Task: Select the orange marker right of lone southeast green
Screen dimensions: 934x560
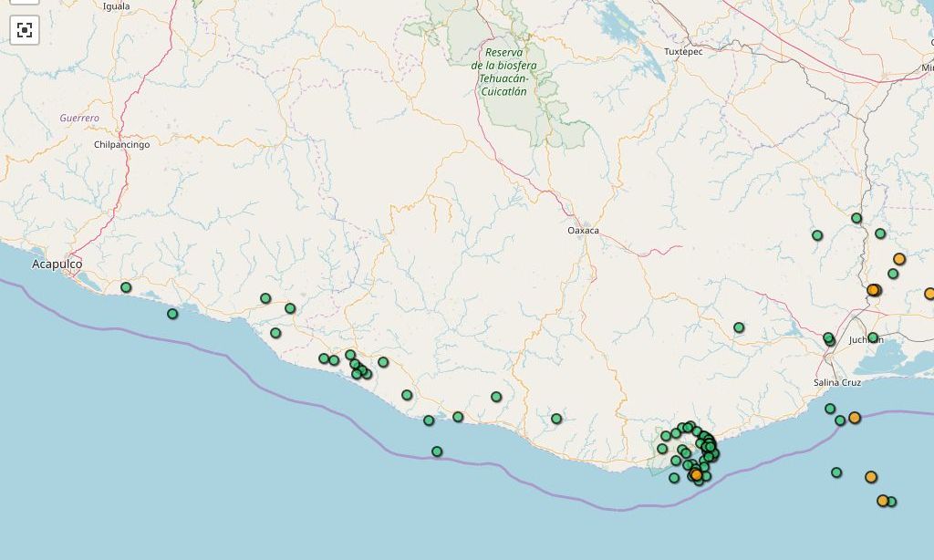Action: pyautogui.click(x=871, y=477)
